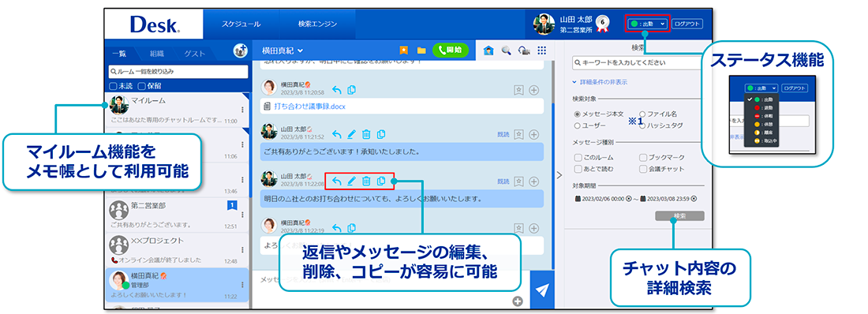Edit 山田 太郎's 11:21:52 message
The width and height of the screenshot is (868, 314).
351,134
